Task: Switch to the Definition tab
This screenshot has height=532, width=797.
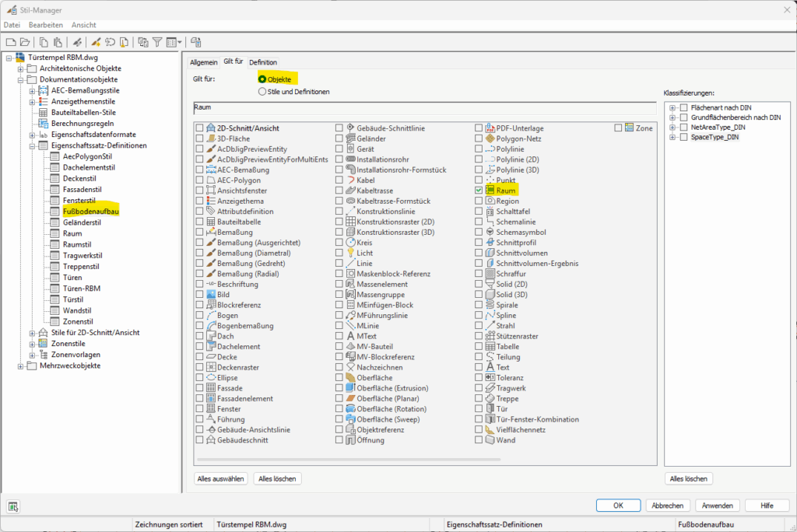Action: point(263,62)
